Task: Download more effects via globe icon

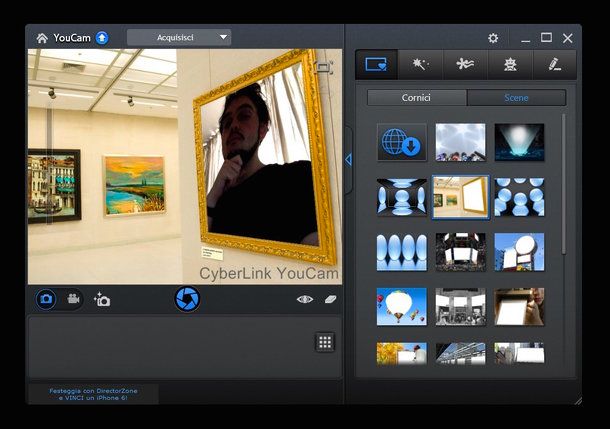Action: tap(402, 142)
